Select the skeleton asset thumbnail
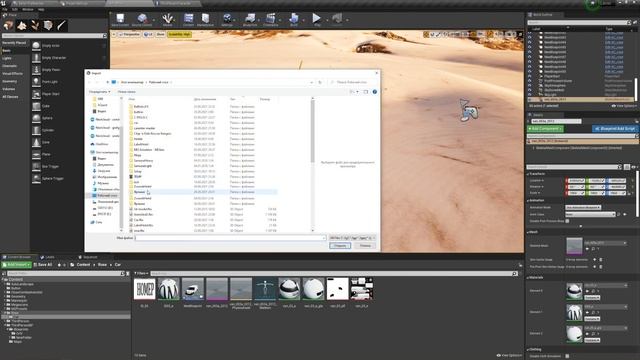The image size is (640, 360). 265,289
